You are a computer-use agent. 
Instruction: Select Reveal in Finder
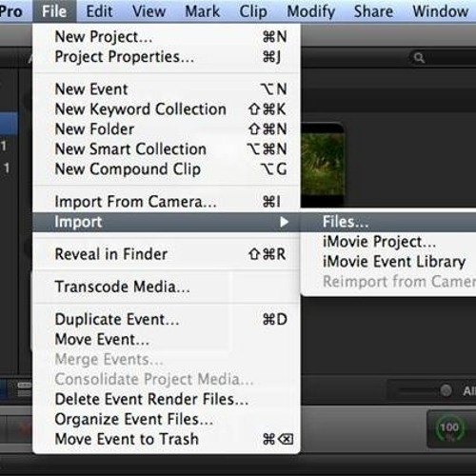[x=167, y=254]
